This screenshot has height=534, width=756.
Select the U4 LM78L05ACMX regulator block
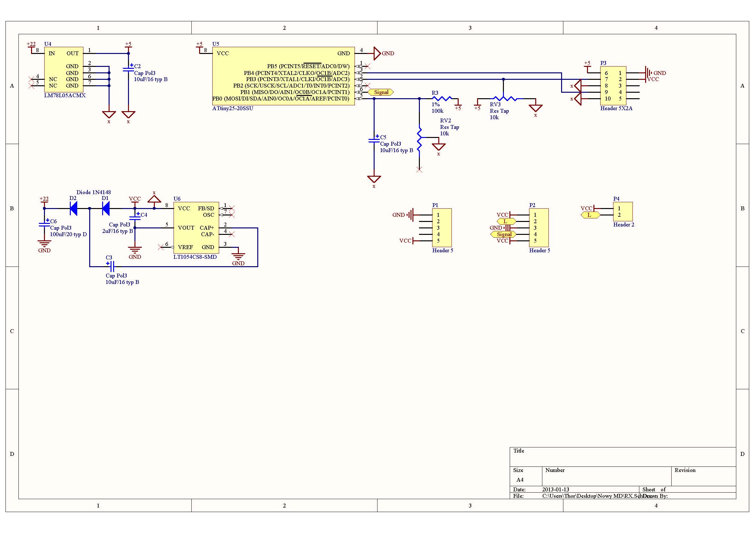click(x=64, y=69)
